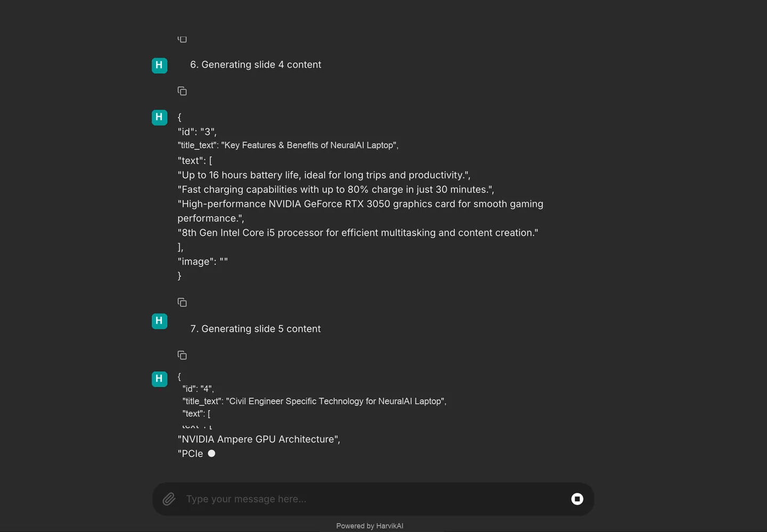Screen dimensions: 767x532
Task: Click the "6. Generating slide 4 content" text
Action: [256, 64]
